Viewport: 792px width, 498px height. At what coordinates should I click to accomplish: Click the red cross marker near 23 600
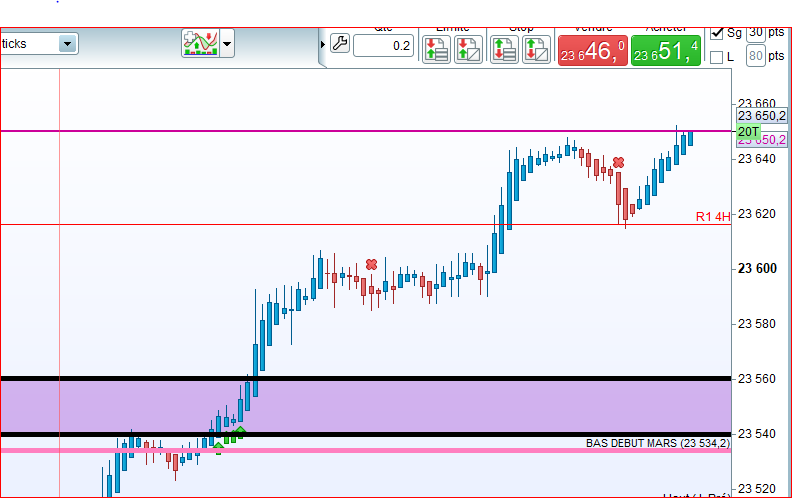(371, 265)
